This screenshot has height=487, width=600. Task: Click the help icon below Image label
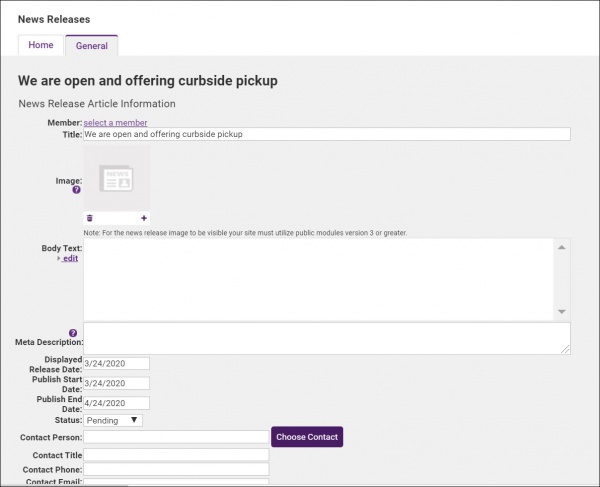pyautogui.click(x=76, y=190)
